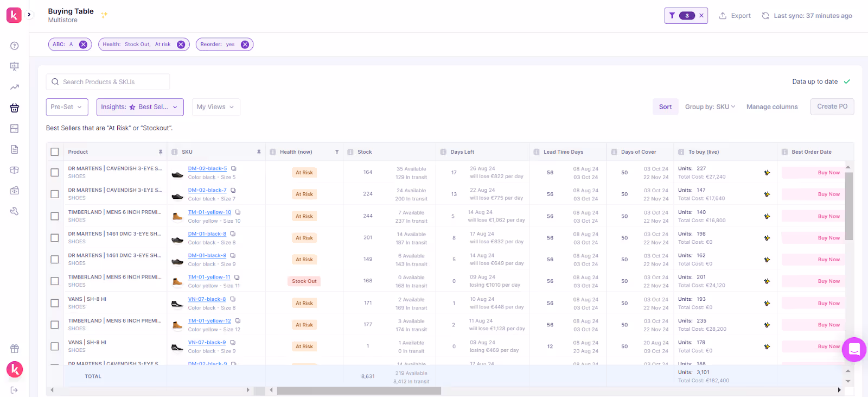Click the pin icon on Product column

click(161, 152)
